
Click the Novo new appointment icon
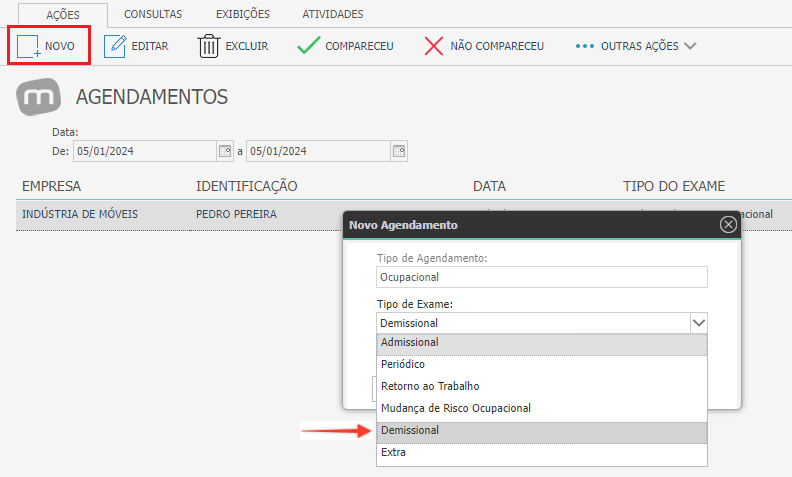(x=28, y=46)
